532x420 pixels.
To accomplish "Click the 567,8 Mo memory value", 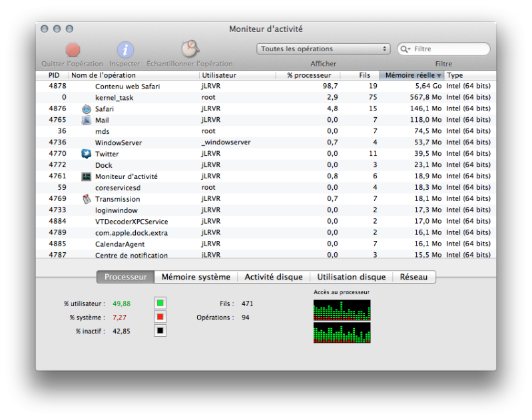I will [x=425, y=97].
